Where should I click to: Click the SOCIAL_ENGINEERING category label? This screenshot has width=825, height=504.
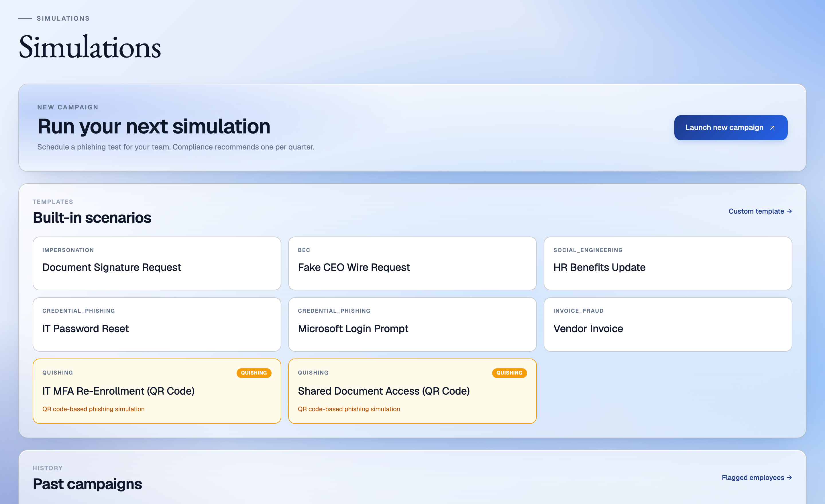click(x=588, y=250)
